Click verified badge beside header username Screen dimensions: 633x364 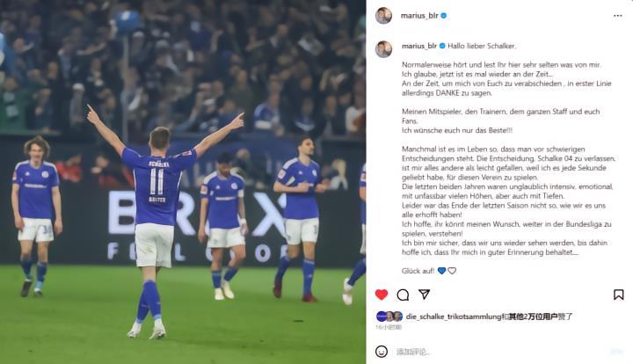tap(444, 16)
